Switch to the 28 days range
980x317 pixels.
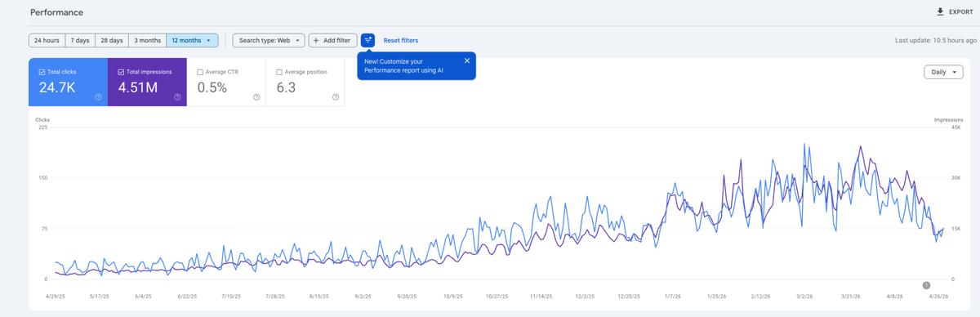[x=111, y=40]
